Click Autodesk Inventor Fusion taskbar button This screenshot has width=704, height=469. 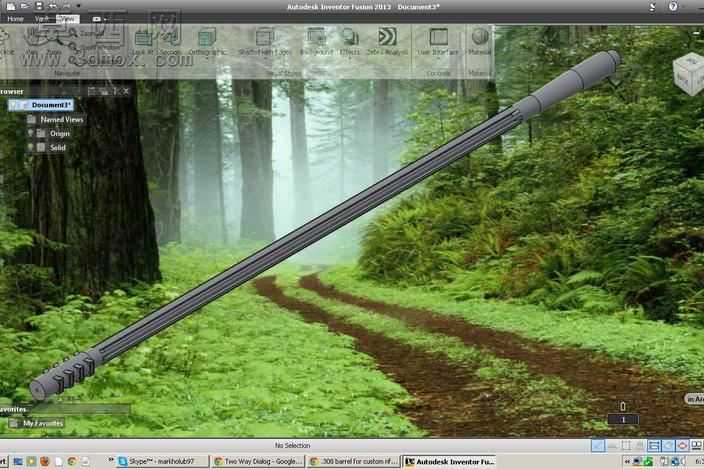coord(450,461)
